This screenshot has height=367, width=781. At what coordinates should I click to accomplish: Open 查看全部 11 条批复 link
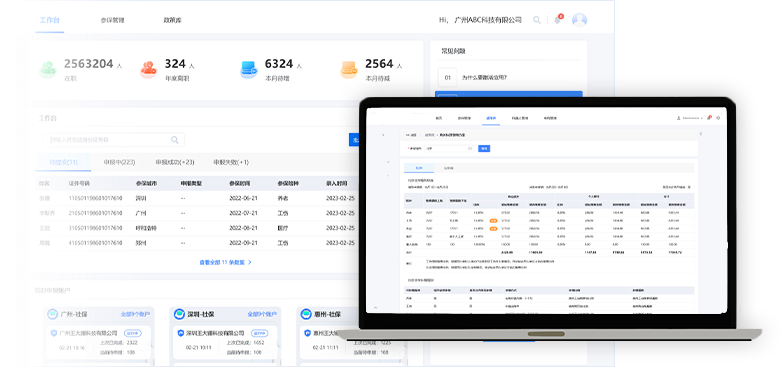(225, 262)
